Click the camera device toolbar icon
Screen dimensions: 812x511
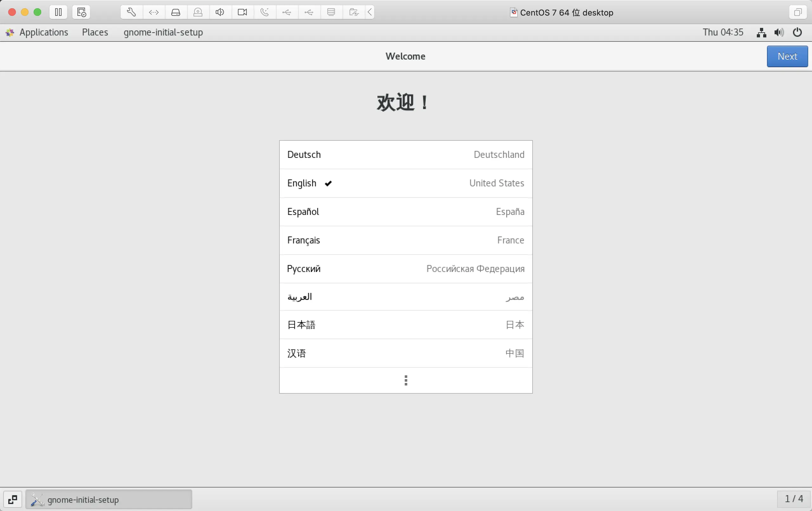coord(242,12)
